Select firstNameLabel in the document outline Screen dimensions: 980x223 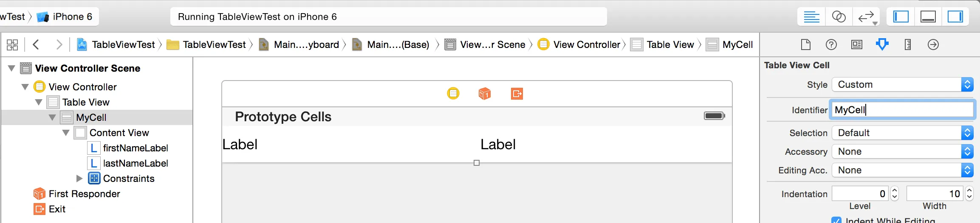click(135, 148)
